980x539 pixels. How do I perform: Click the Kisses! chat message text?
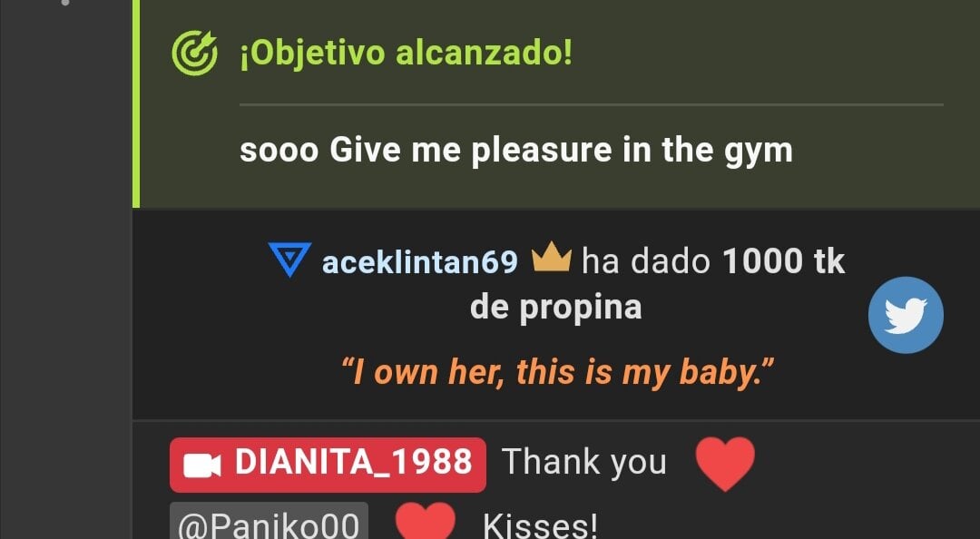(x=541, y=525)
